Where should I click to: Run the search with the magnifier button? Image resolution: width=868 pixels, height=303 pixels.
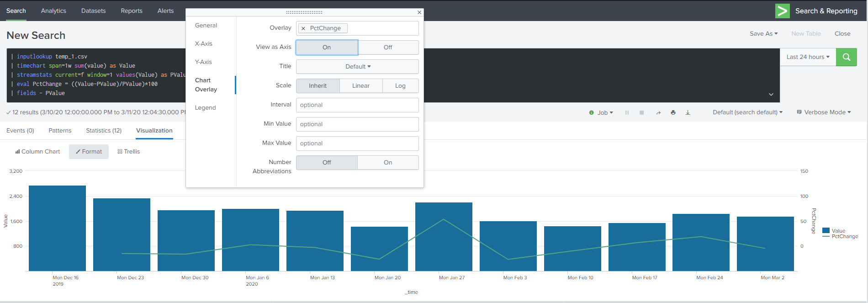846,57
